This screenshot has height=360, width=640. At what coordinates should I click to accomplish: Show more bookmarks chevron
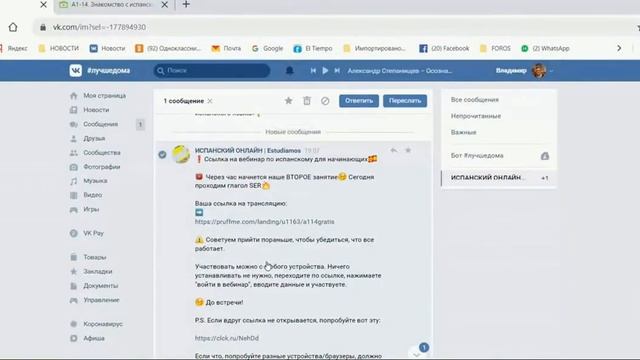point(619,48)
